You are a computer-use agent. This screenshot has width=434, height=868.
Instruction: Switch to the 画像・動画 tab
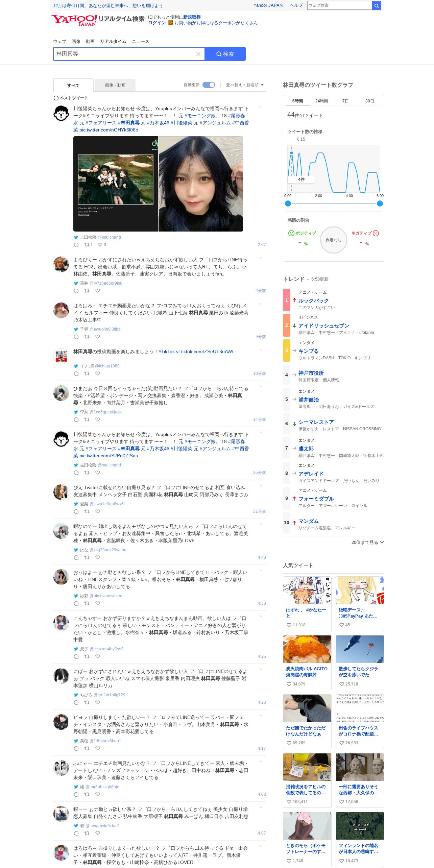pos(115,85)
